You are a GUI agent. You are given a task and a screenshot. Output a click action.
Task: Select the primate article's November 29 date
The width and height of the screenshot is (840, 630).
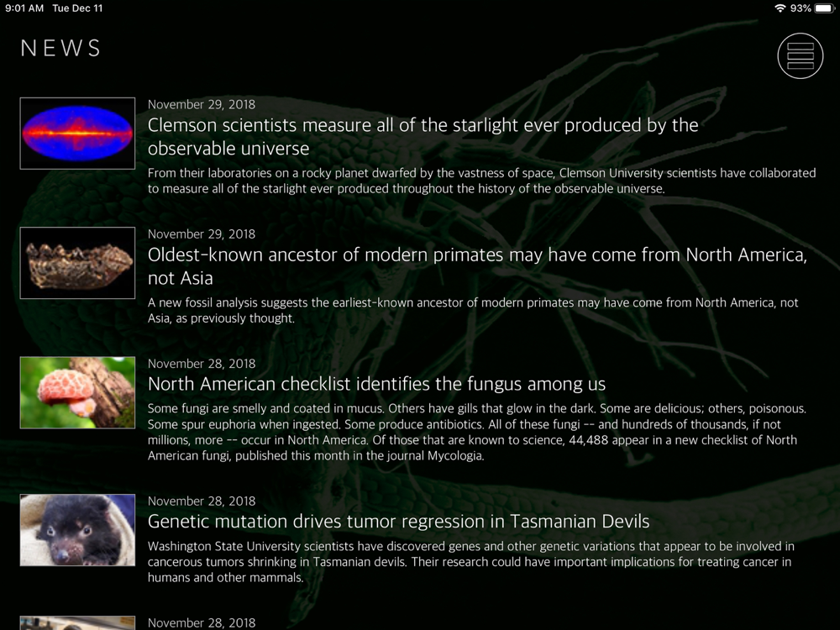[x=202, y=234]
